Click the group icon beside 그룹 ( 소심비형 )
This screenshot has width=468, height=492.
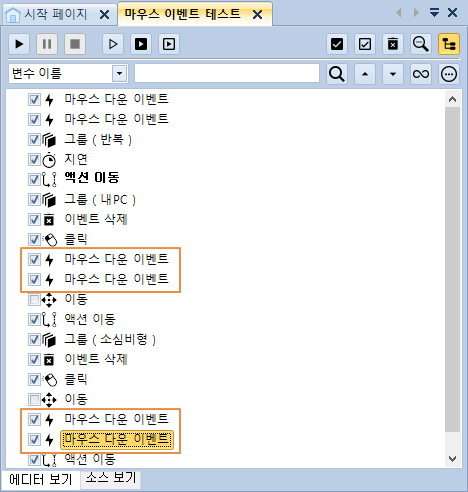(x=49, y=340)
